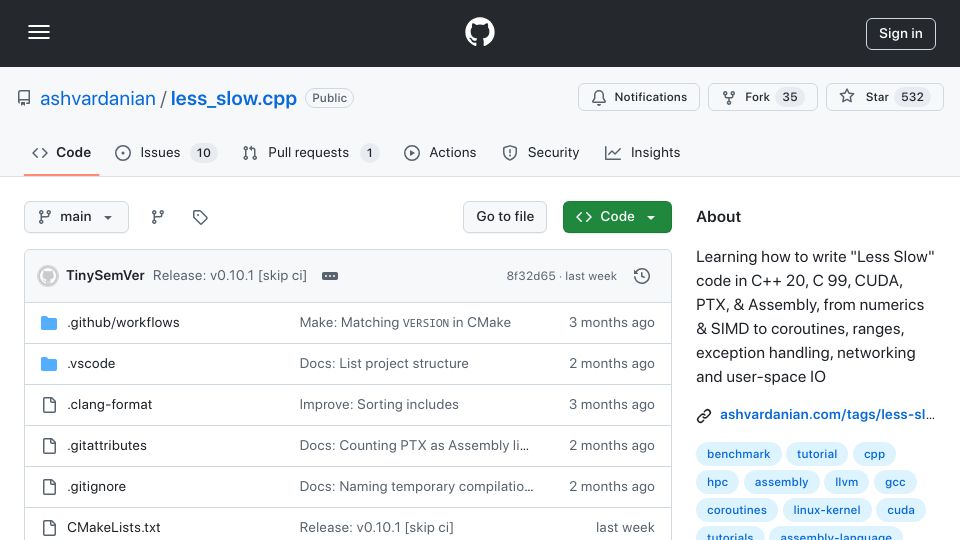Select the benchmark topic tag
960x540 pixels.
point(738,454)
